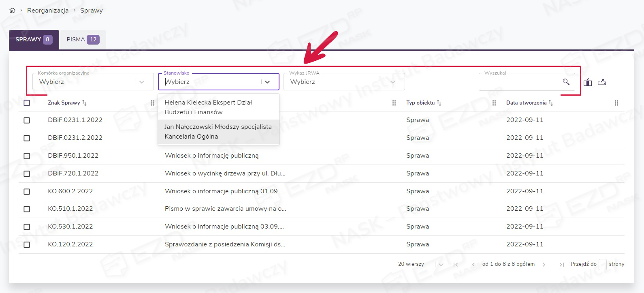Click the column settings icon beside search
This screenshot has height=293, width=644.
point(588,82)
